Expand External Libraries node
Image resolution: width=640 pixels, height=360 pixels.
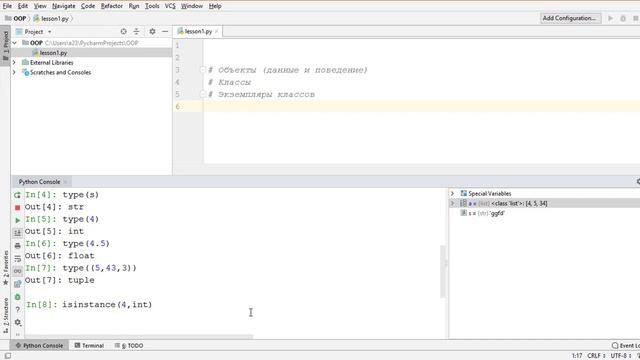(x=15, y=62)
